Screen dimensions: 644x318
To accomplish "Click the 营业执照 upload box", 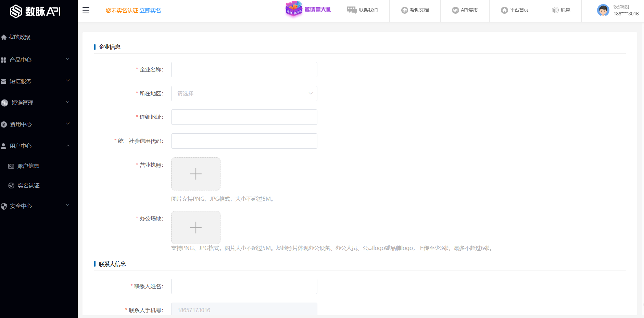I will tap(195, 174).
